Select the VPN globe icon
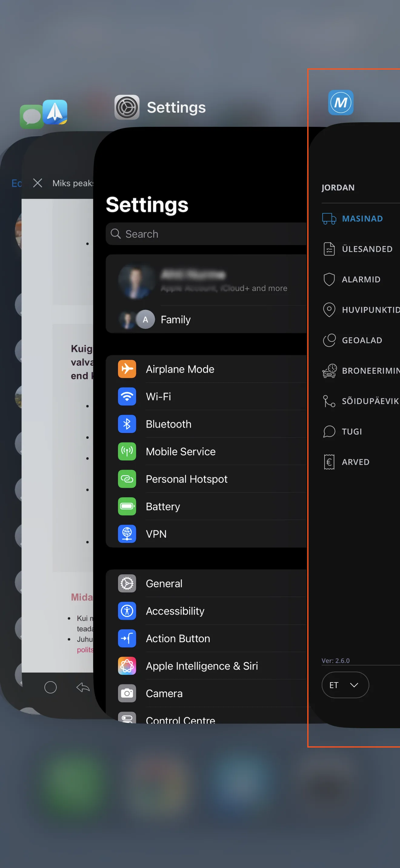This screenshot has width=400, height=868. pos(127,534)
